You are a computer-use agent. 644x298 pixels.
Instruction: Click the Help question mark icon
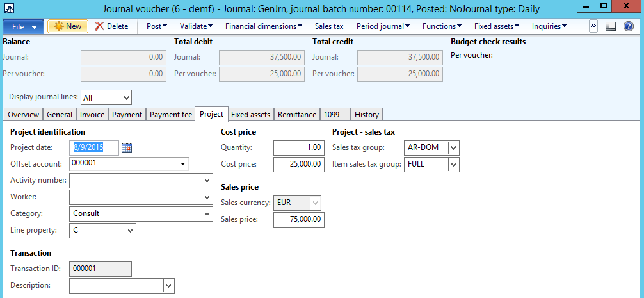(628, 26)
